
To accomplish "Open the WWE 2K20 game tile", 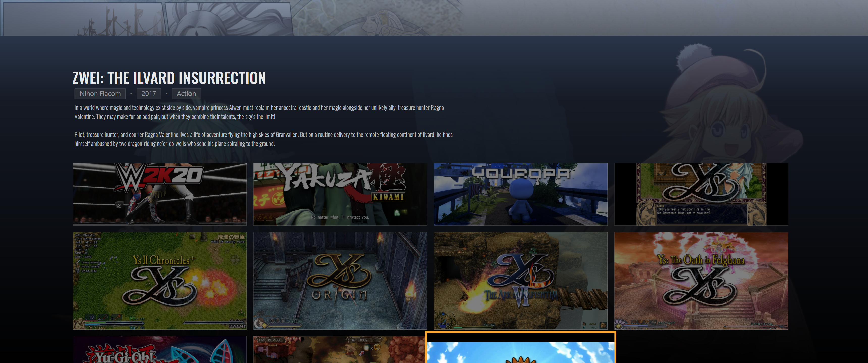I will click(159, 194).
